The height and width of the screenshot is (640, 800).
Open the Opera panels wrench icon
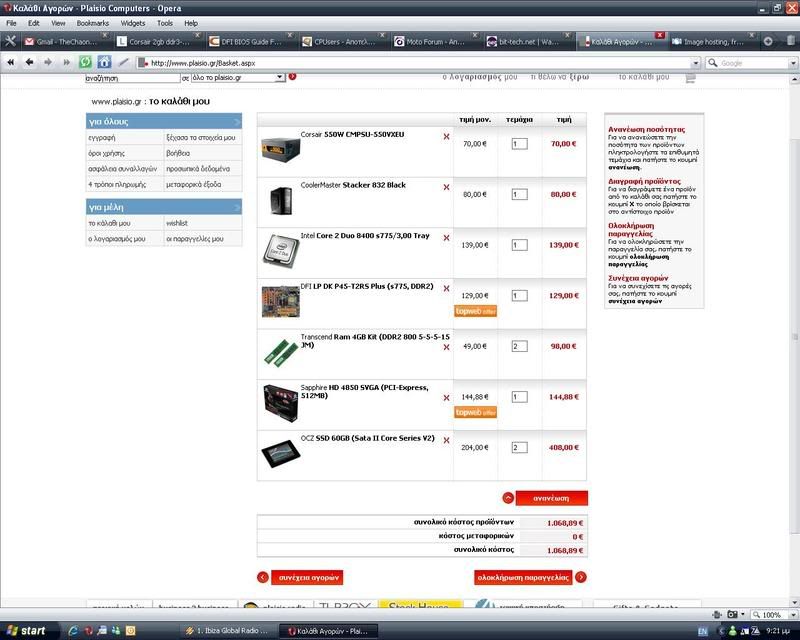tap(10, 41)
